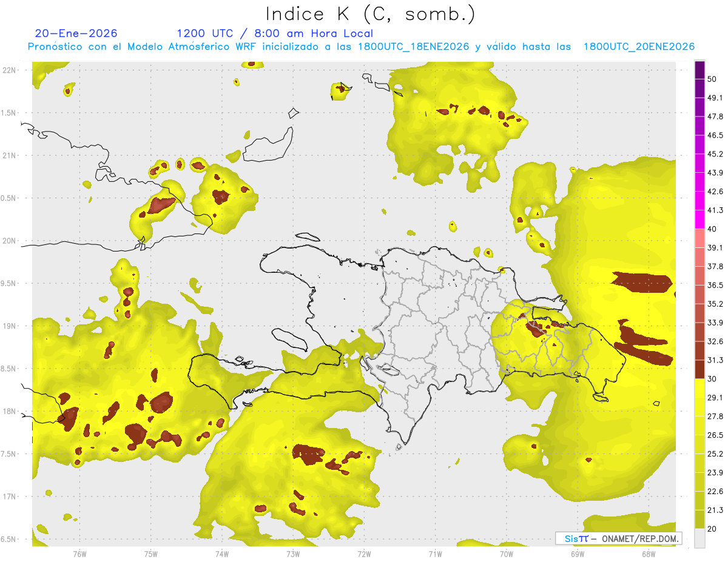Click longitude axis label '68W'
The image size is (728, 562).
click(x=648, y=554)
